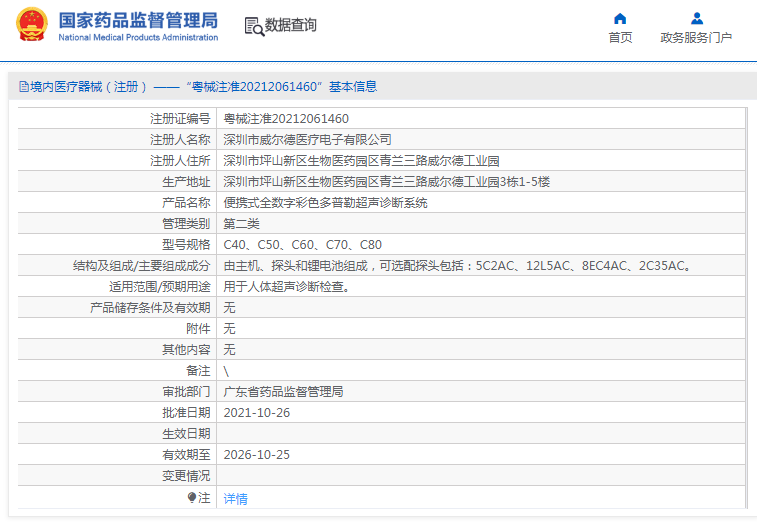Click the national emblem logo
This screenshot has width=757, height=522.
click(x=31, y=25)
